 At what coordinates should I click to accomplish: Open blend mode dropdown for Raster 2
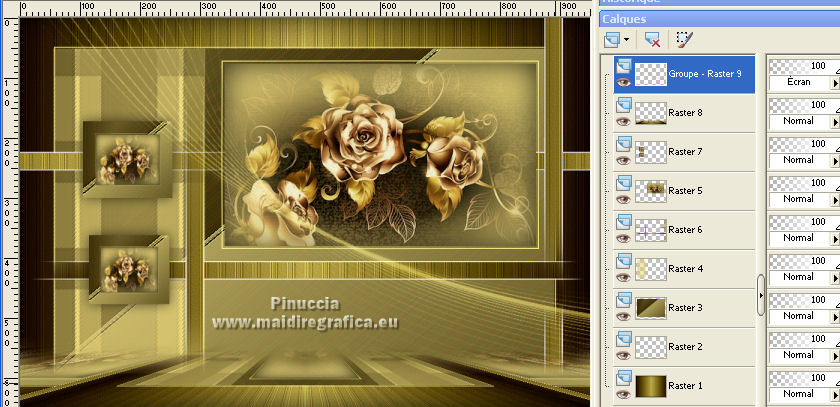pos(804,356)
